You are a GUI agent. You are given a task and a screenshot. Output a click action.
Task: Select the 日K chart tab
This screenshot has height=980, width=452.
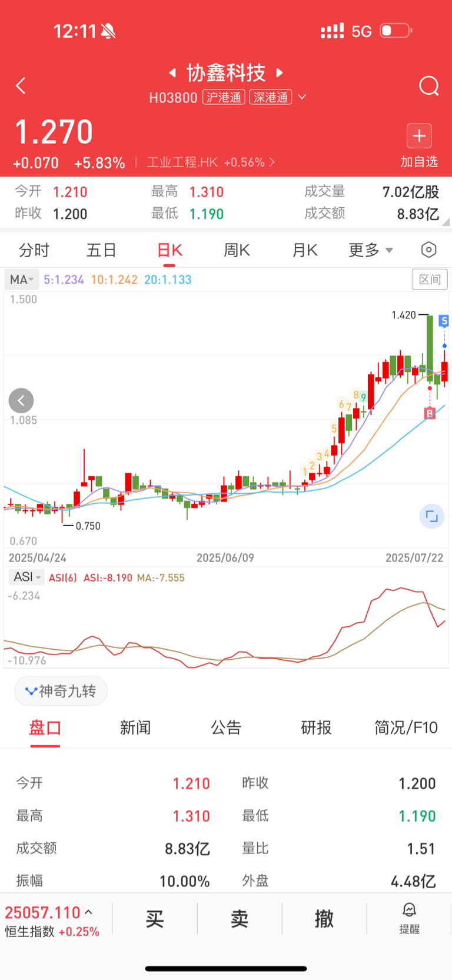tap(169, 250)
